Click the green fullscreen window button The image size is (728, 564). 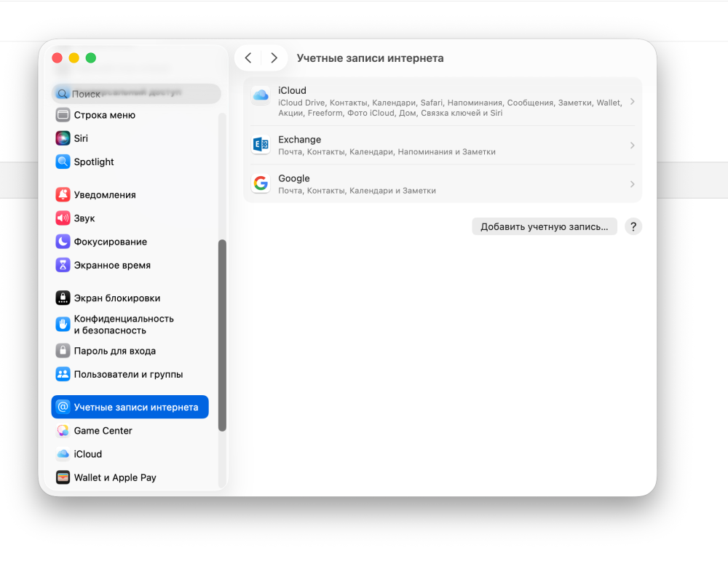click(x=91, y=57)
